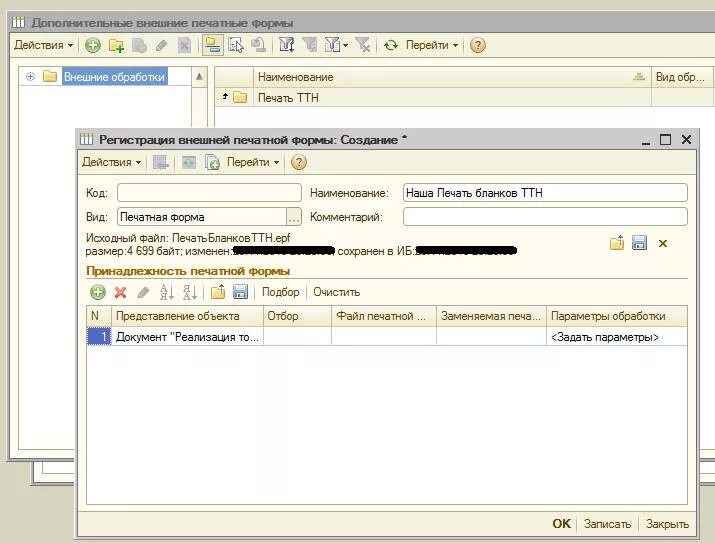Click green Refresh icon in background toolbar
715x543 pixels.
tap(391, 45)
